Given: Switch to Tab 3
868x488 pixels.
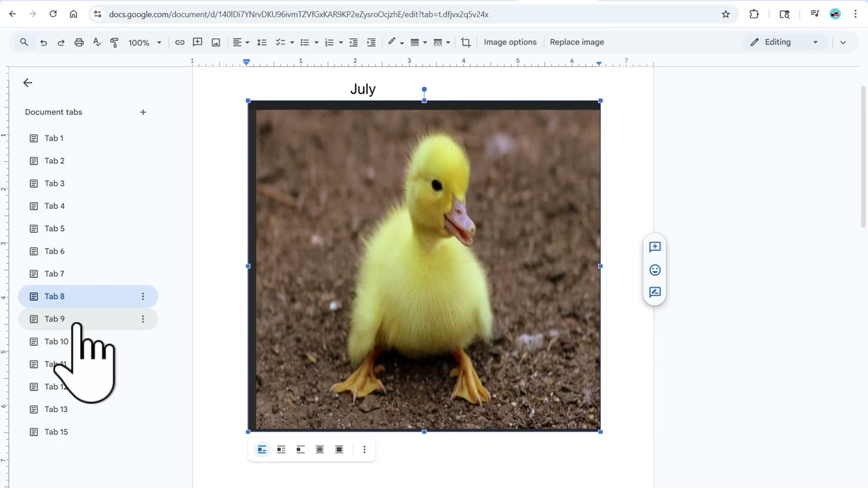Looking at the screenshot, I should click(88, 184).
